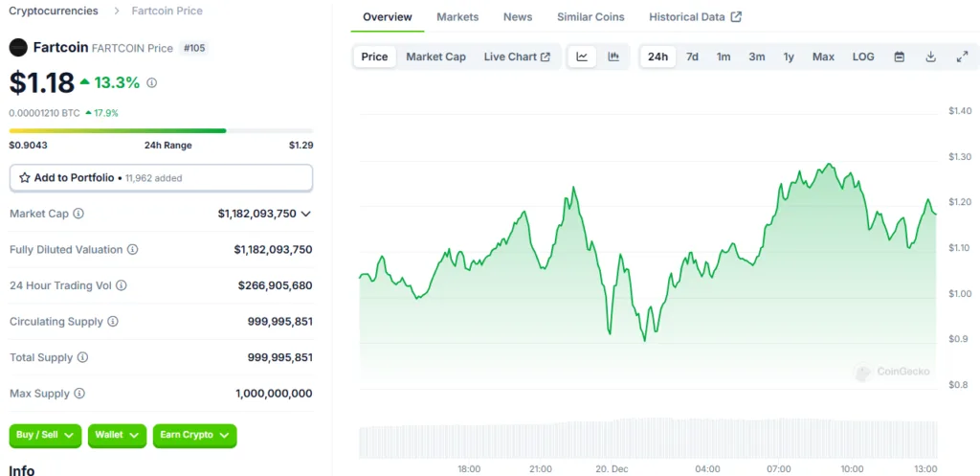
Task: Open price change info icon beside 13.3%
Action: point(152,82)
